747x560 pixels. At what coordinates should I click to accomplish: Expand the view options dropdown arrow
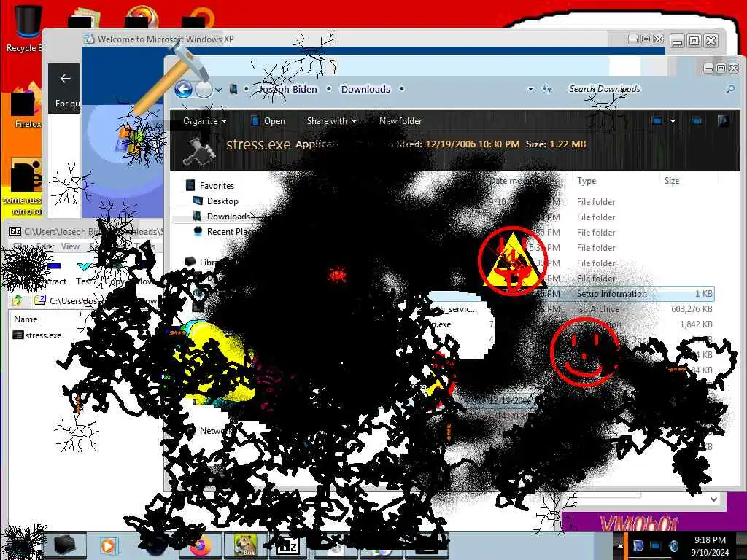pos(673,121)
